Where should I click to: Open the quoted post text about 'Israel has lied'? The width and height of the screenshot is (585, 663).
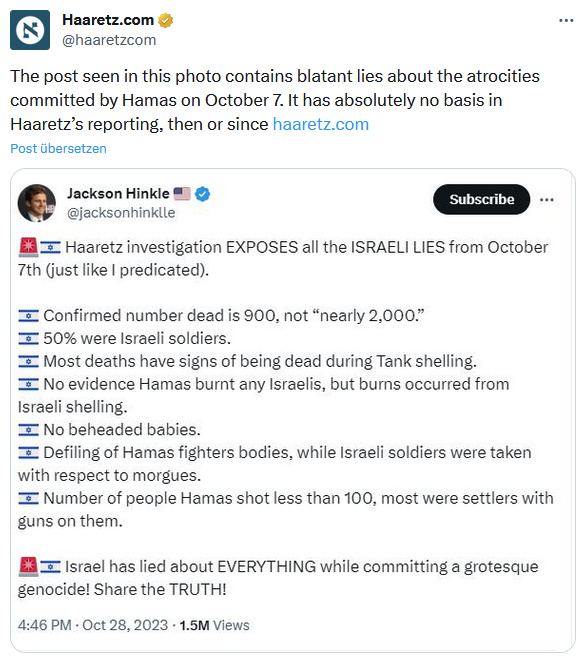(278, 578)
